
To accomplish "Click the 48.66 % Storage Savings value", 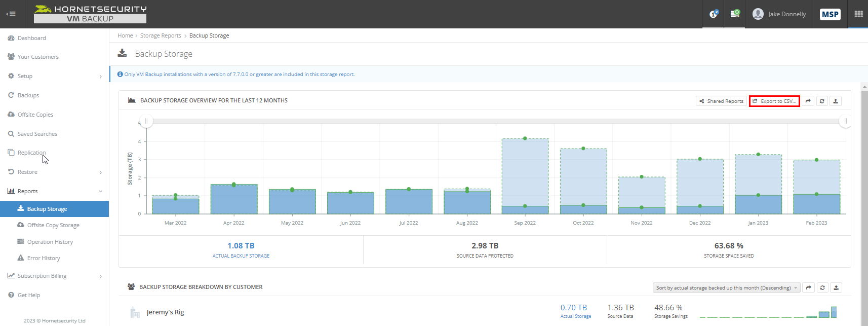I will pyautogui.click(x=668, y=308).
